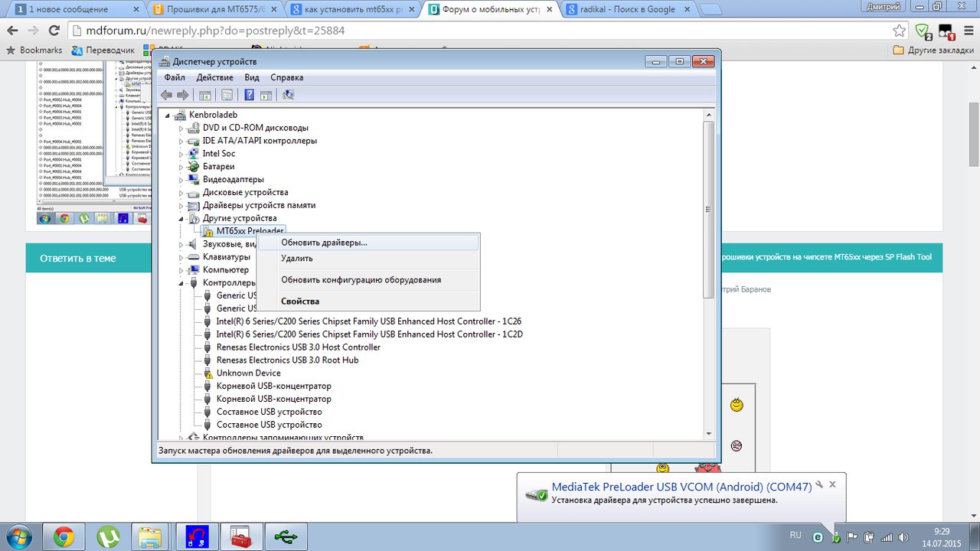The height and width of the screenshot is (551, 980).
Task: Expand the DVD и CD-ROM дисководы node
Action: [x=181, y=128]
